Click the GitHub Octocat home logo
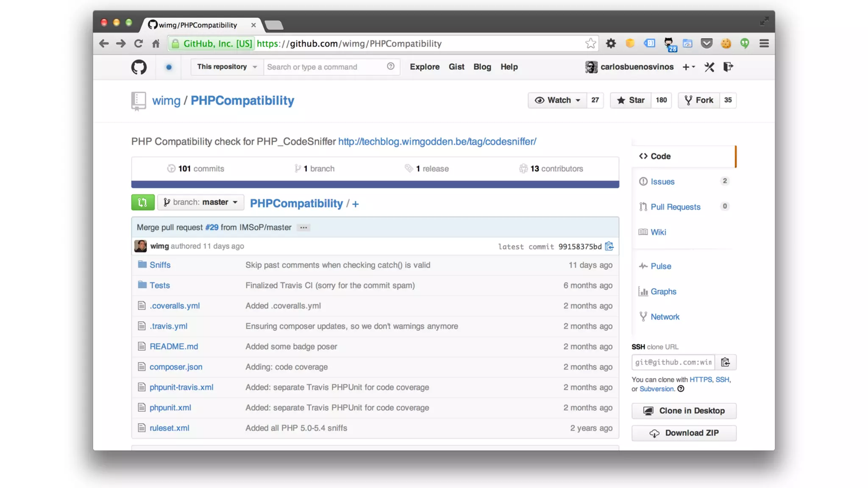 pos(139,67)
